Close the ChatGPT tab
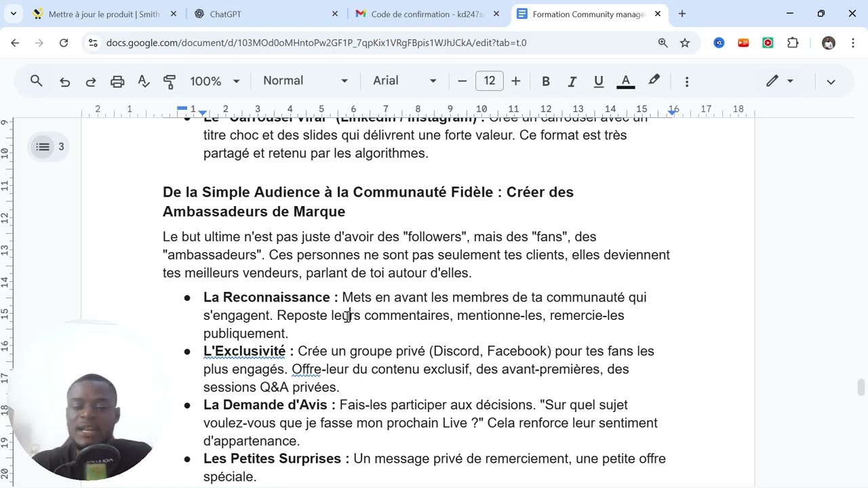Image resolution: width=868 pixels, height=488 pixels. point(335,14)
